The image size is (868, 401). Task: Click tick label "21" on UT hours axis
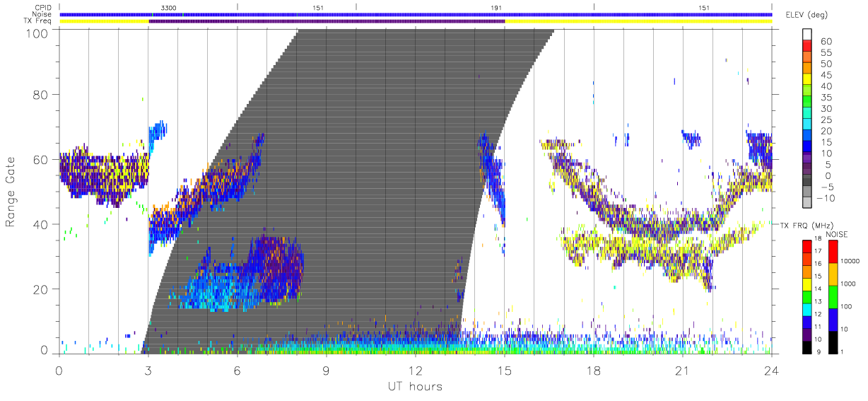pos(682,370)
